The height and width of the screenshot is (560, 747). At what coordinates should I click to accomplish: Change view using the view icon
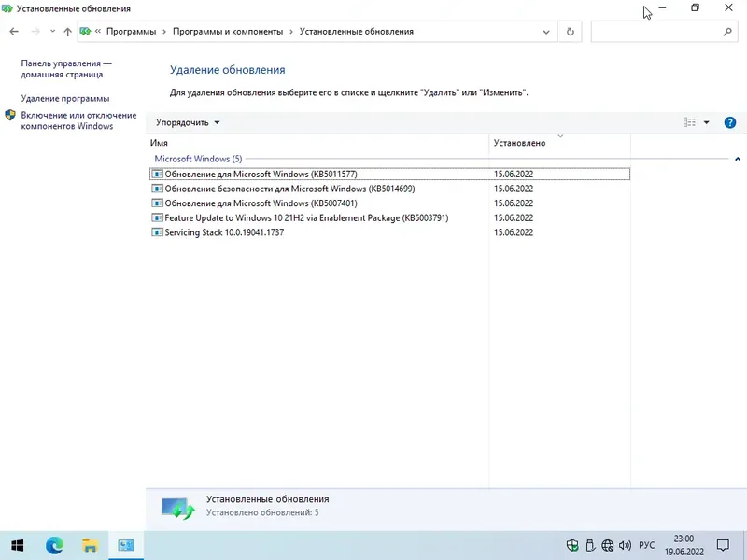coord(689,122)
